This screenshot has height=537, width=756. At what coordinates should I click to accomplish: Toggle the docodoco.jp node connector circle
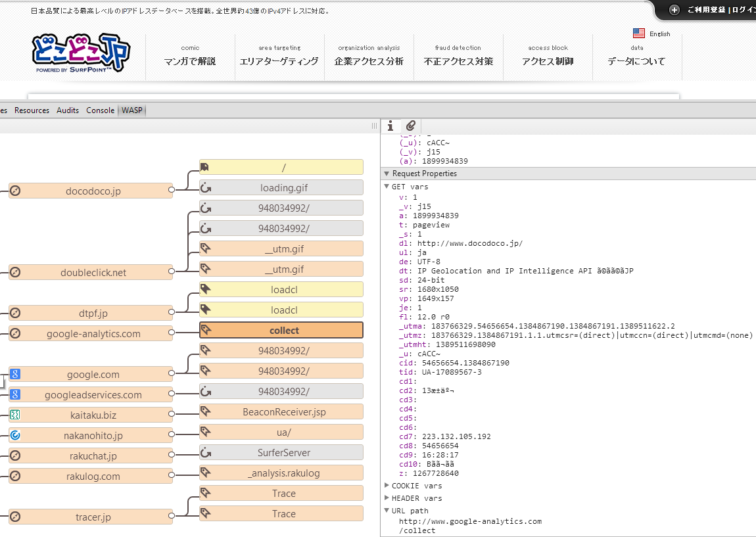pos(171,190)
